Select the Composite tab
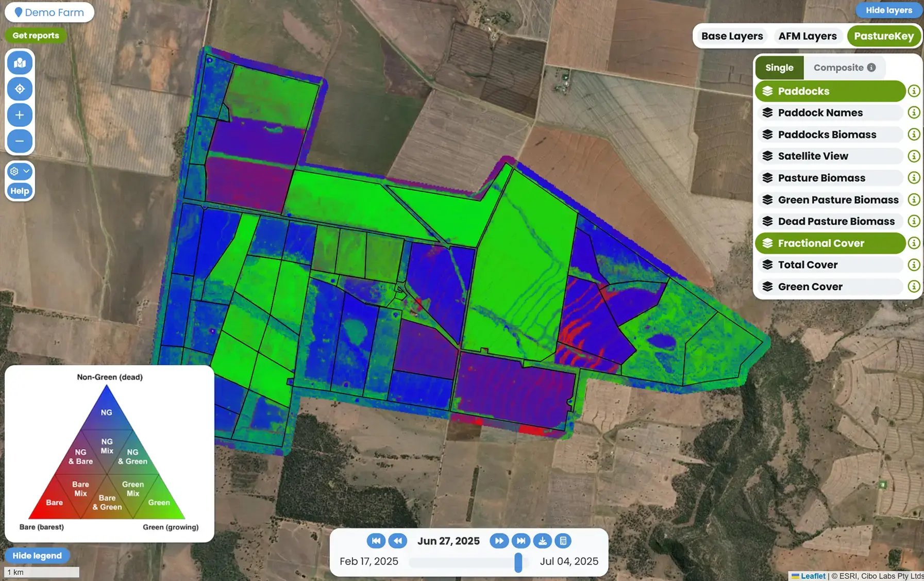This screenshot has width=924, height=581. click(844, 68)
